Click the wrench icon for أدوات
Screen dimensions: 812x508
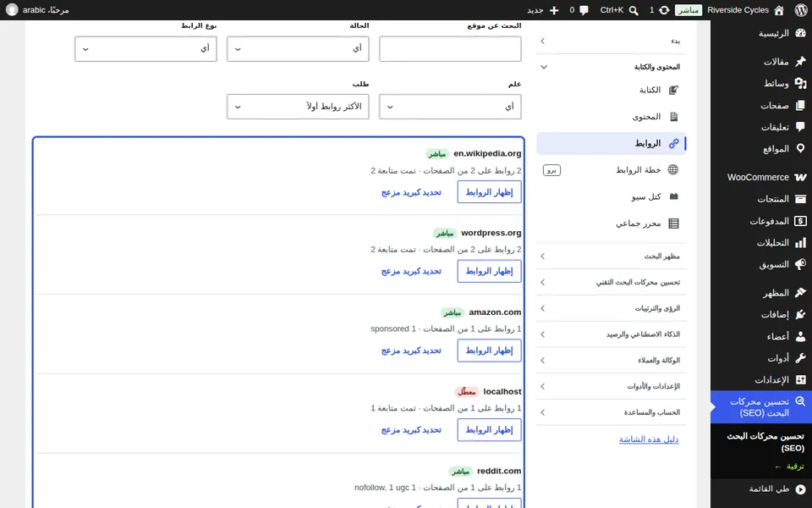click(801, 358)
